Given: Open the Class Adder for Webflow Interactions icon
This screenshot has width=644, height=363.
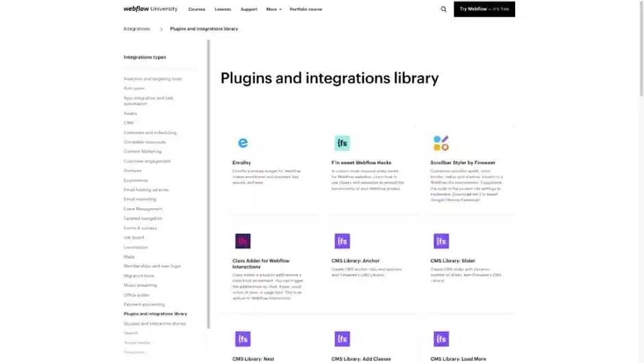Looking at the screenshot, I should (243, 241).
